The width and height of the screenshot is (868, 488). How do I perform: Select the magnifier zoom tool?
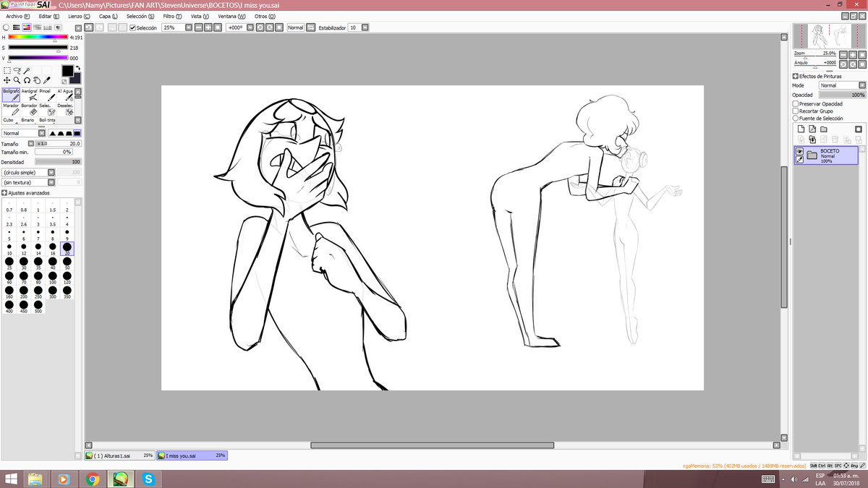pyautogui.click(x=17, y=80)
